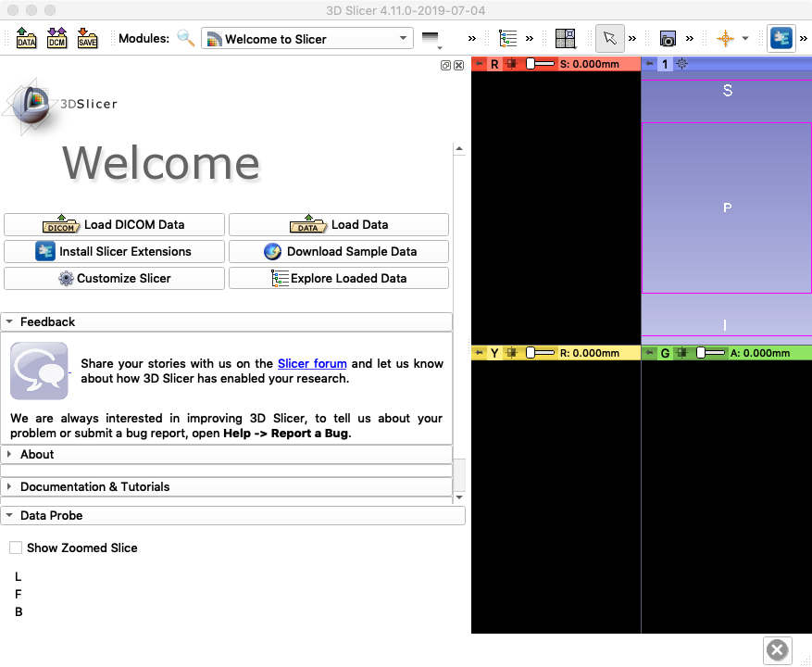Open the module history dropdown icon
812x667 pixels.
431,40
